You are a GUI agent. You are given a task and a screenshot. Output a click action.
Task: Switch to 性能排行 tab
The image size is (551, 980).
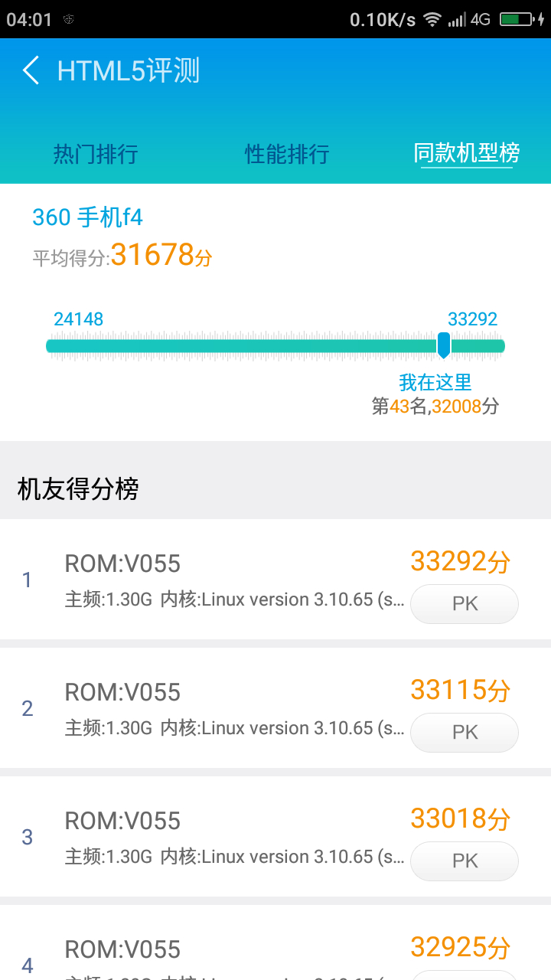coord(287,154)
